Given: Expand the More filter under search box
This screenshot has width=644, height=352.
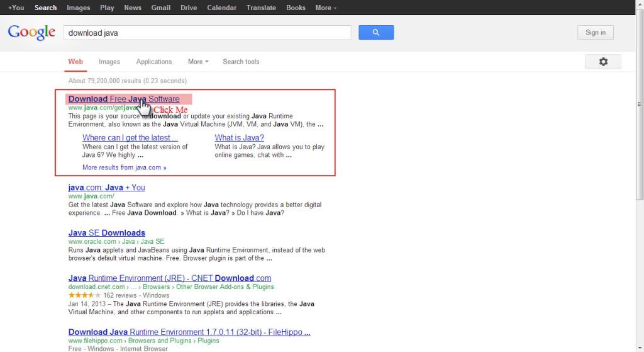Looking at the screenshot, I should pos(198,62).
